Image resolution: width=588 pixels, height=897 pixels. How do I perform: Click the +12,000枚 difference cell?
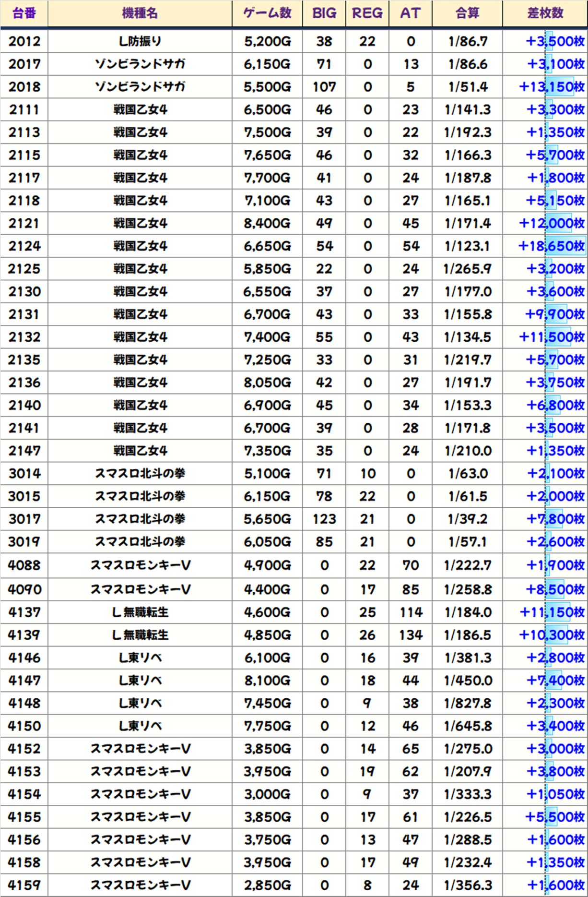pos(552,223)
